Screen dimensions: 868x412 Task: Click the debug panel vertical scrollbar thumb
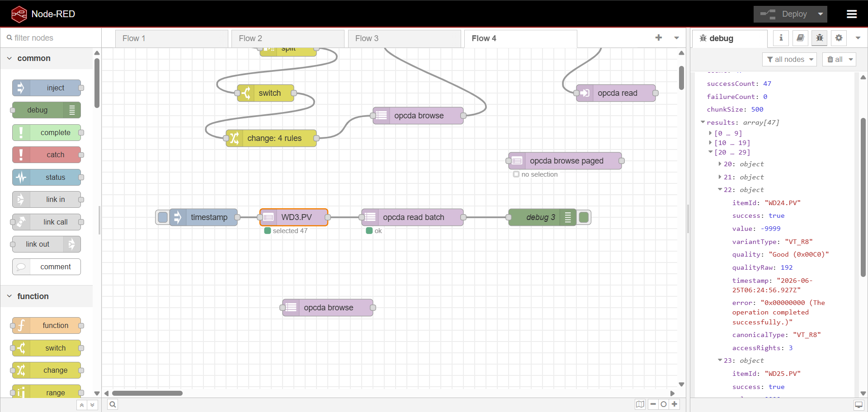(863, 197)
